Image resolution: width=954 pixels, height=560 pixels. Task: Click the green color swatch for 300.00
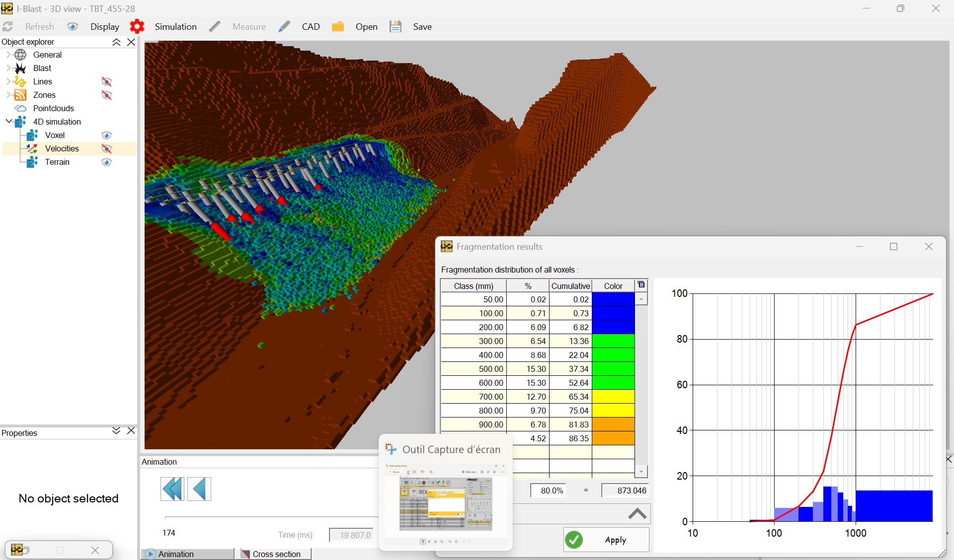coord(613,341)
